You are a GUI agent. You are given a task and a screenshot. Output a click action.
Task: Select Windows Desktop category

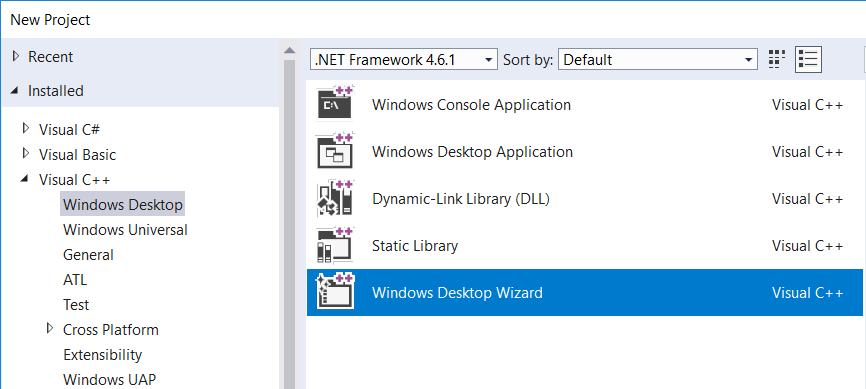[123, 204]
